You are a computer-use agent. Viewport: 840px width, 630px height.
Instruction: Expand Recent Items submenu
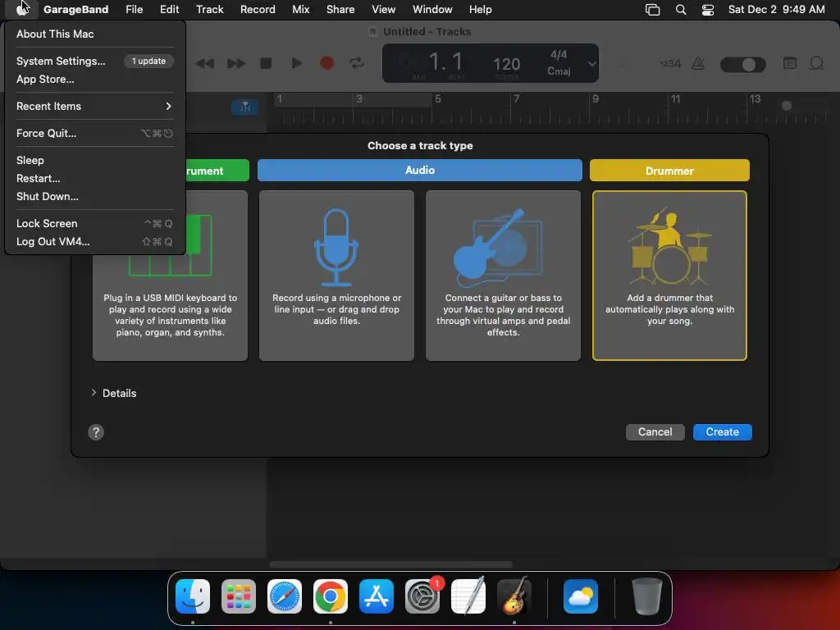click(95, 106)
